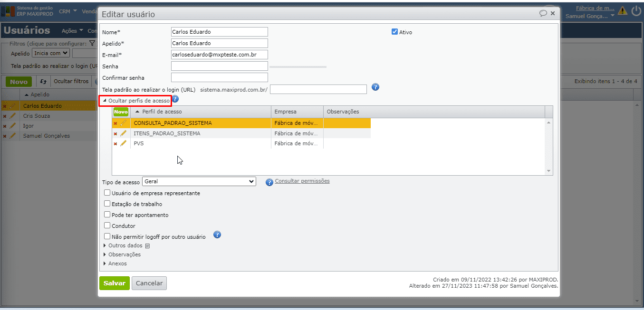Screen dimensions: 644x310
Task: Remove PVS profile with x icon
Action: tap(115, 144)
